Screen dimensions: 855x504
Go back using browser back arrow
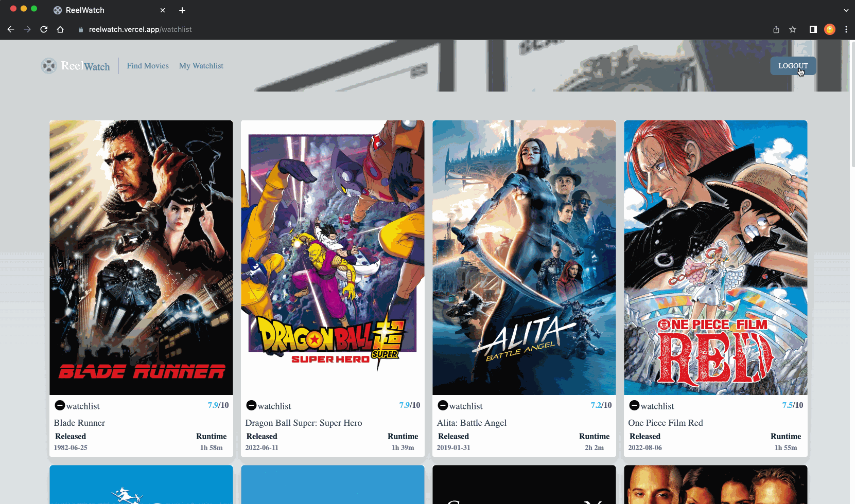[11, 29]
